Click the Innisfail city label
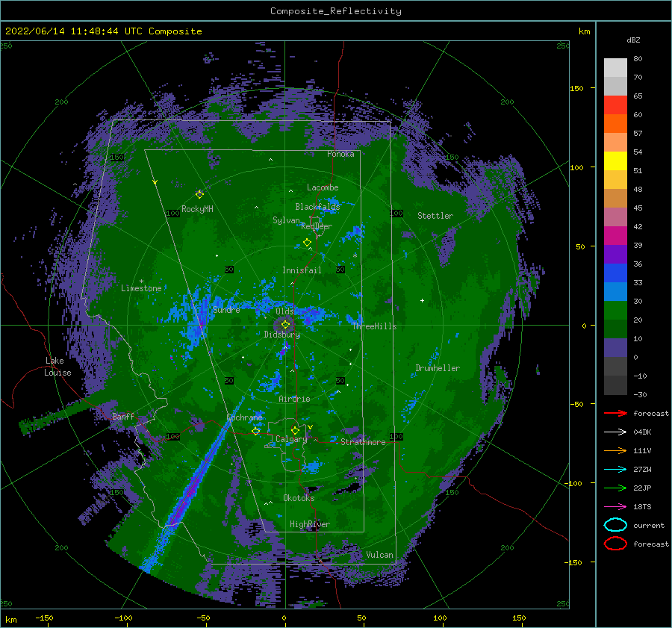The image size is (672, 628). 302,270
